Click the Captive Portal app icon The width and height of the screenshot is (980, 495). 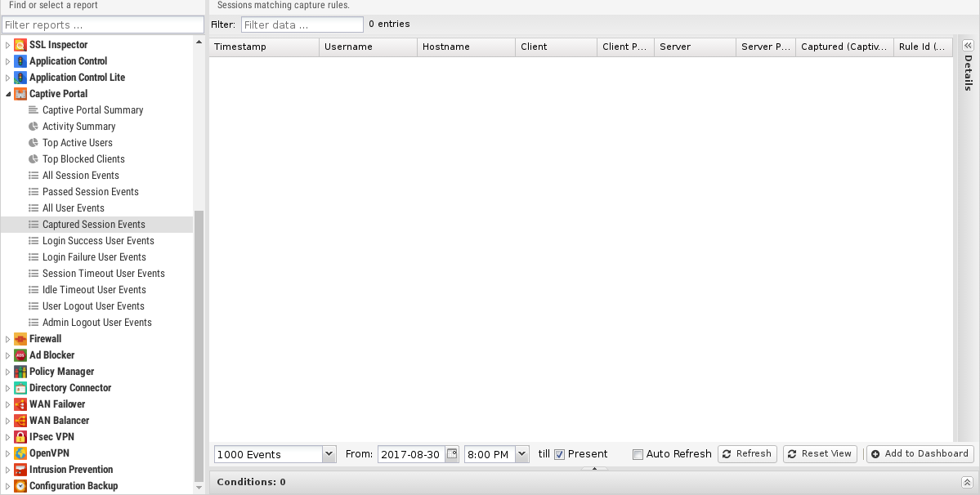(x=20, y=94)
